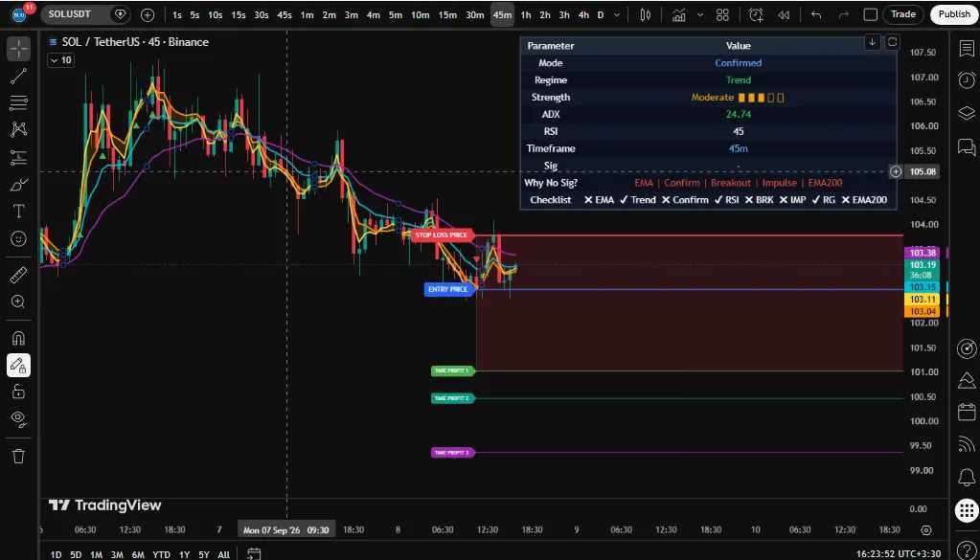Image resolution: width=980 pixels, height=560 pixels.
Task: Set date range to 1M
Action: coord(96,554)
